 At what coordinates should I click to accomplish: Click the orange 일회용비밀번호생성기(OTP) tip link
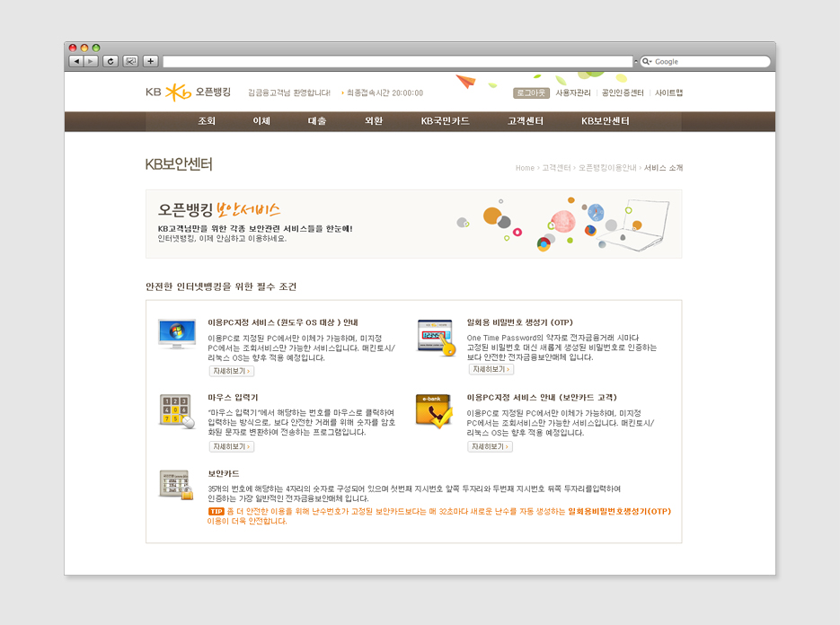click(x=619, y=512)
